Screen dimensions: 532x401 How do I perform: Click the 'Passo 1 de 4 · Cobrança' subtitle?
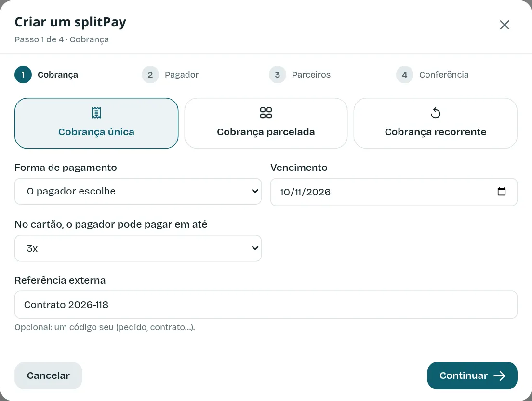62,39
